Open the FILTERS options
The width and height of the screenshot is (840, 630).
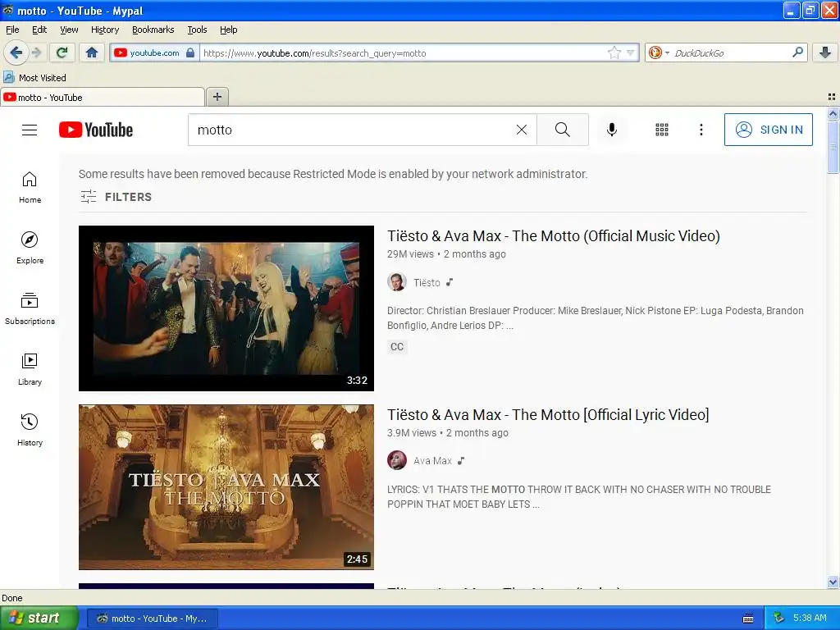tap(116, 197)
